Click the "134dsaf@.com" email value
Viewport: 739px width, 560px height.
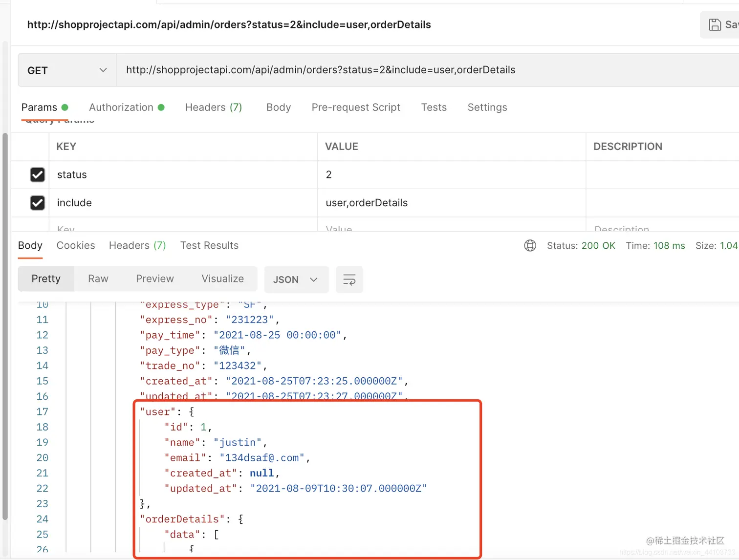262,458
